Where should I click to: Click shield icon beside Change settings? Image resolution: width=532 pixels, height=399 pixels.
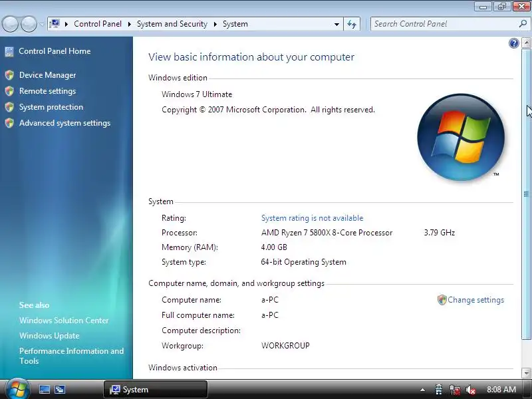point(442,300)
